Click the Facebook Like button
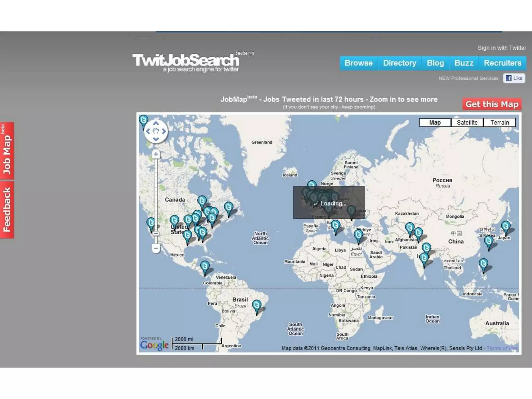Screen dimensions: 532x399 (514, 78)
